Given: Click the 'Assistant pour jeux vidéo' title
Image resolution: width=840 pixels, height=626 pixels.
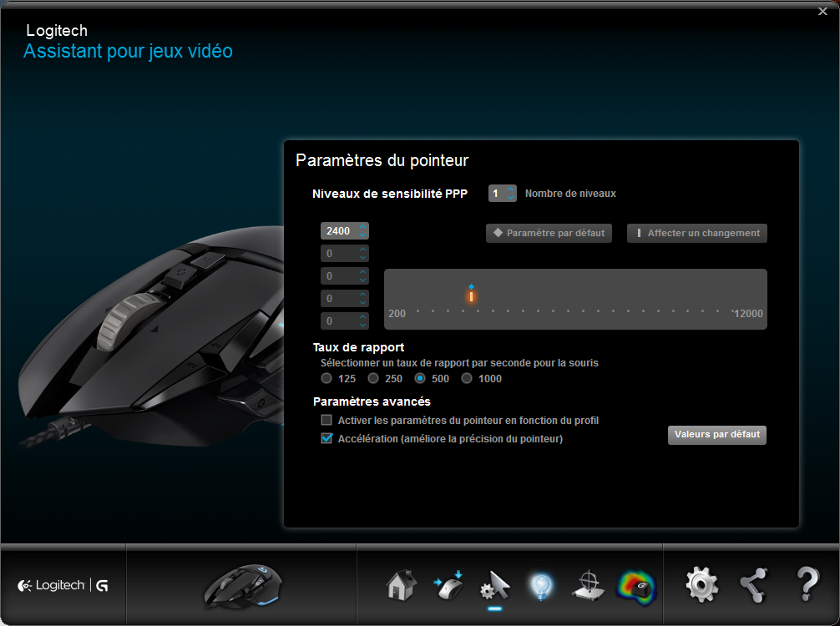Looking at the screenshot, I should (x=128, y=52).
